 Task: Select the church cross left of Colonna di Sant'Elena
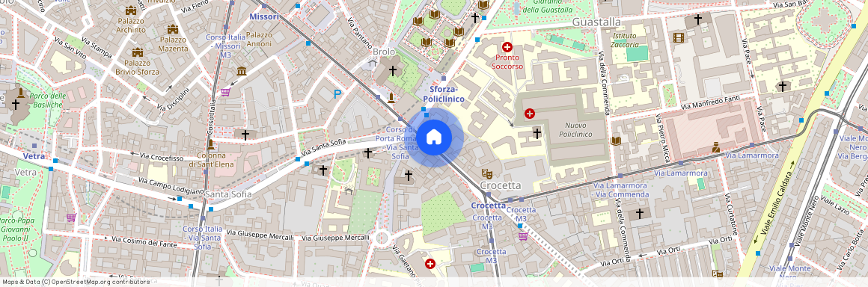245,135
